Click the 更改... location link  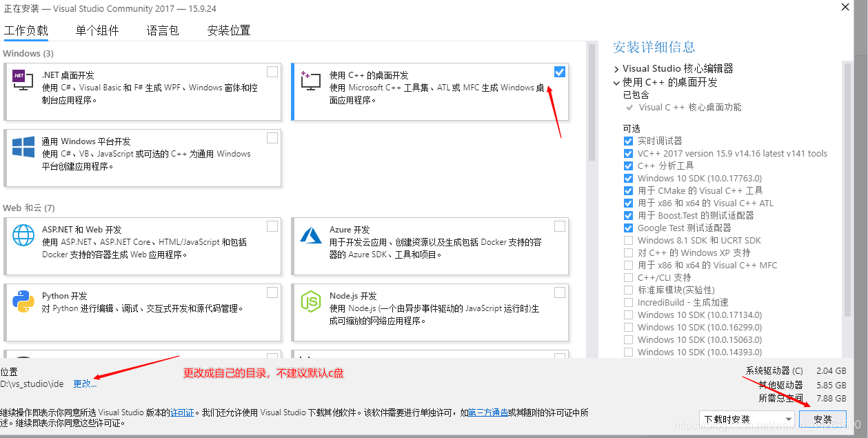[85, 384]
